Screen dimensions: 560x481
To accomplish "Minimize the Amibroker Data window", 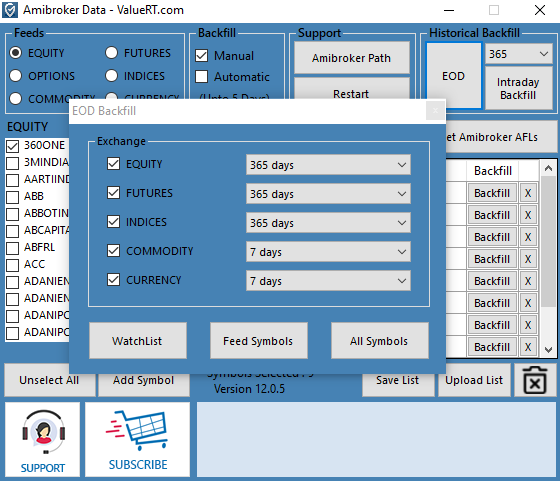I will (449, 10).
